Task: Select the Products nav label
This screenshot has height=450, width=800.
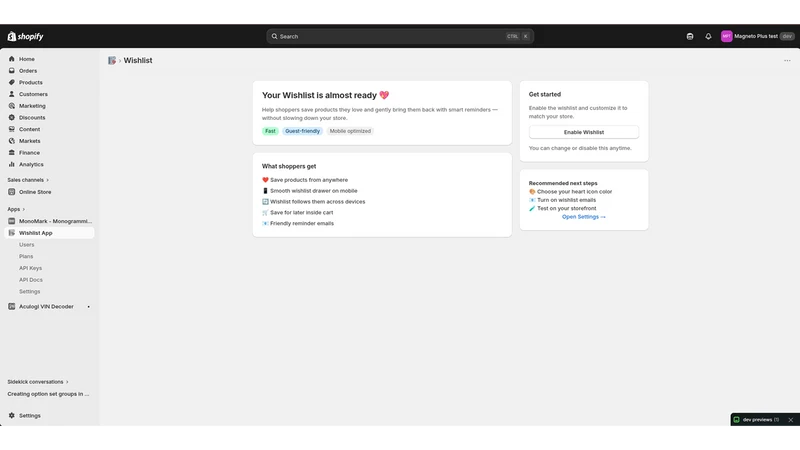Action: tap(31, 82)
